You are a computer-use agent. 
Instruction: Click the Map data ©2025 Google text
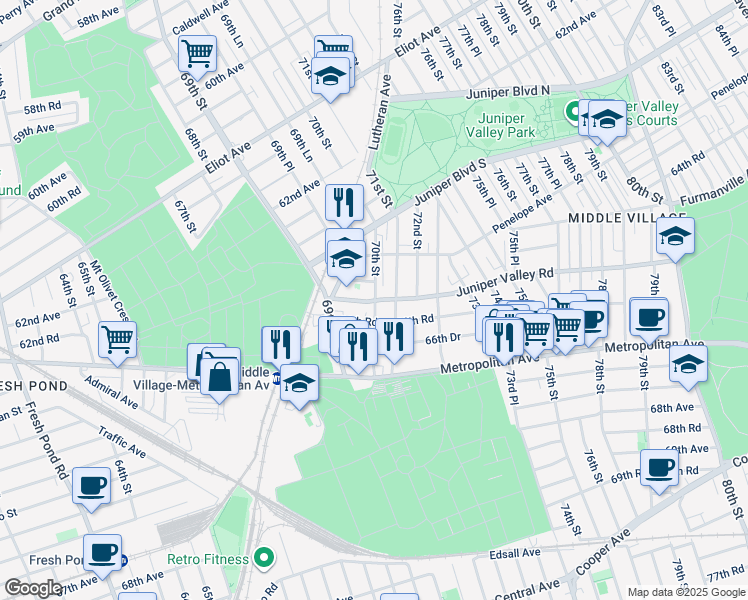coord(685,592)
